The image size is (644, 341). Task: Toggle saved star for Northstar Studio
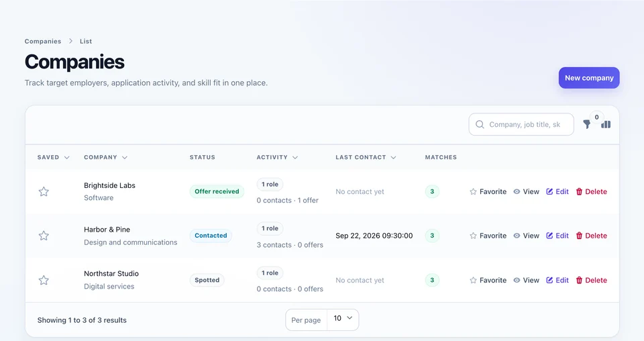44,280
